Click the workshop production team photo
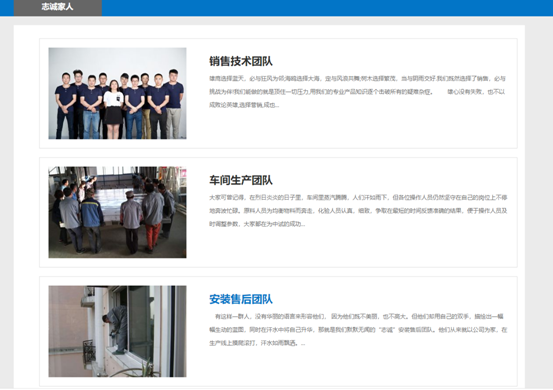This screenshot has height=390, width=553. (x=117, y=212)
